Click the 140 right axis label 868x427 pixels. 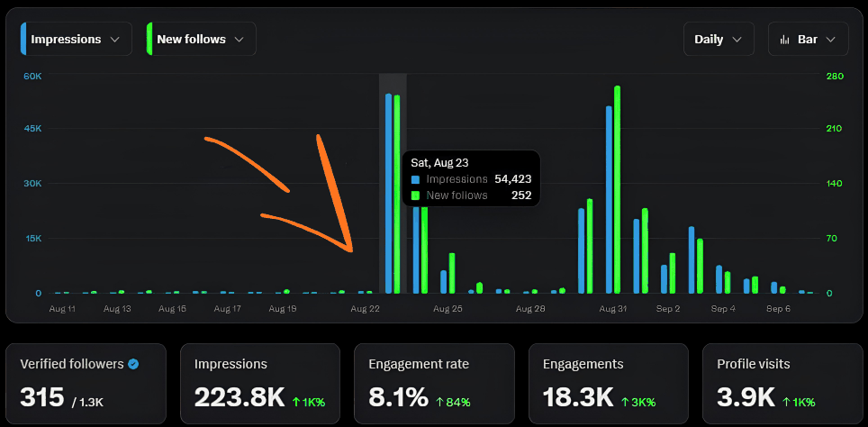pyautogui.click(x=834, y=183)
